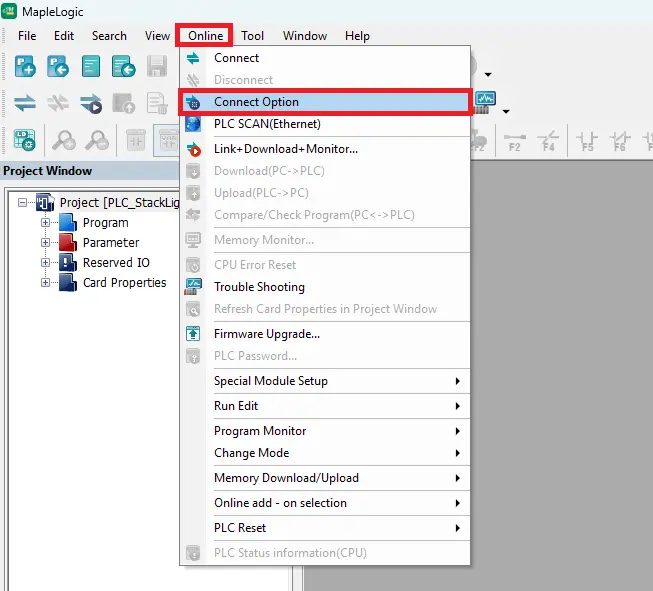Screen dimensions: 653x591
Task: Select the Parameter item in project tree
Action: [111, 242]
